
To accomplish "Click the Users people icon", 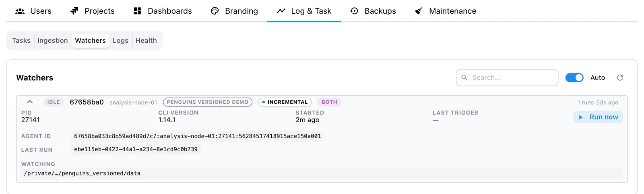I will [x=20, y=11].
